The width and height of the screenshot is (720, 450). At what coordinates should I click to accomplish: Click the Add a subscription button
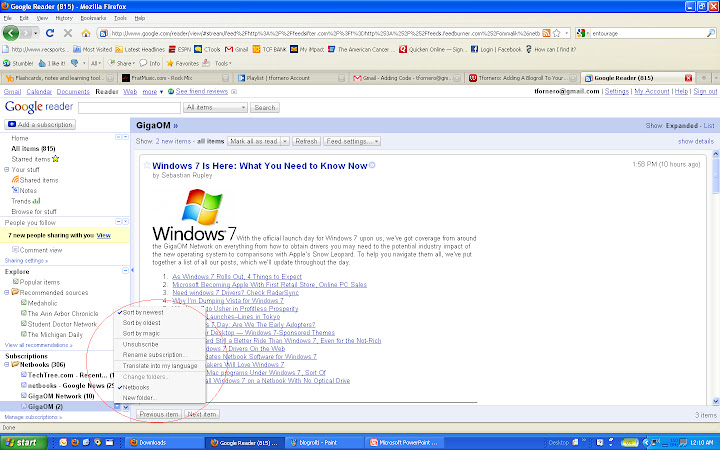tap(40, 124)
